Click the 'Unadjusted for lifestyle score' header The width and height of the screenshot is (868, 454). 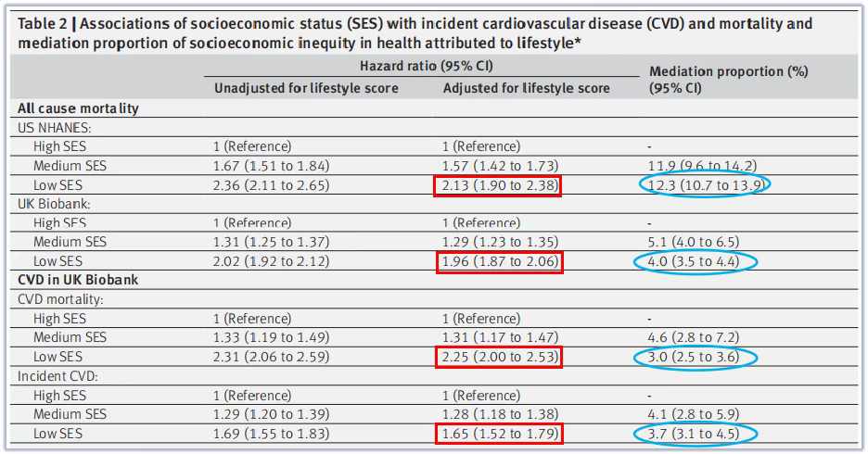[306, 88]
